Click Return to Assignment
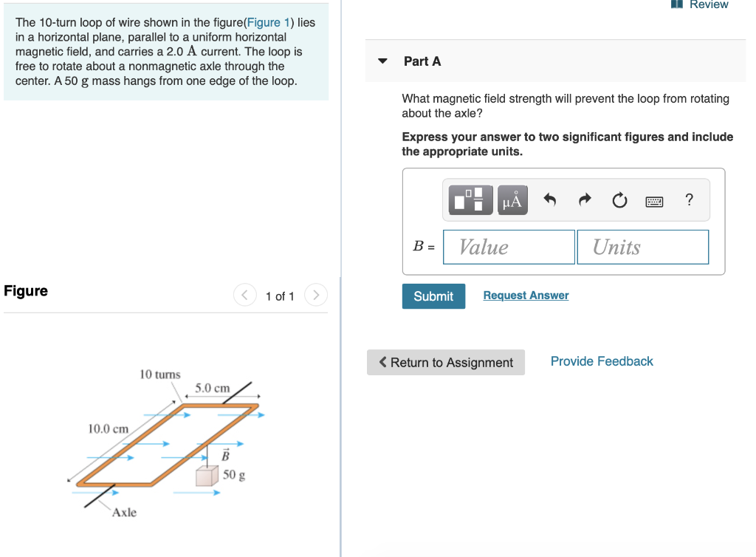Image resolution: width=756 pixels, height=557 pixels. [x=445, y=362]
